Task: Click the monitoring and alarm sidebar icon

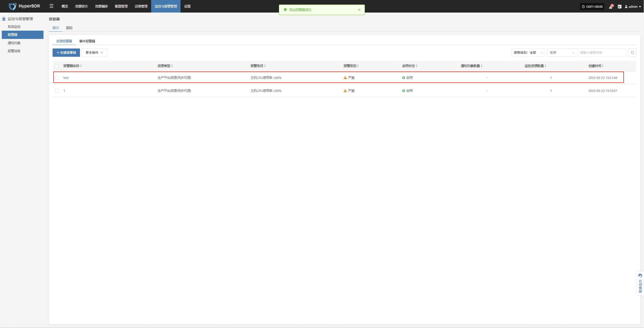Action: (4, 19)
